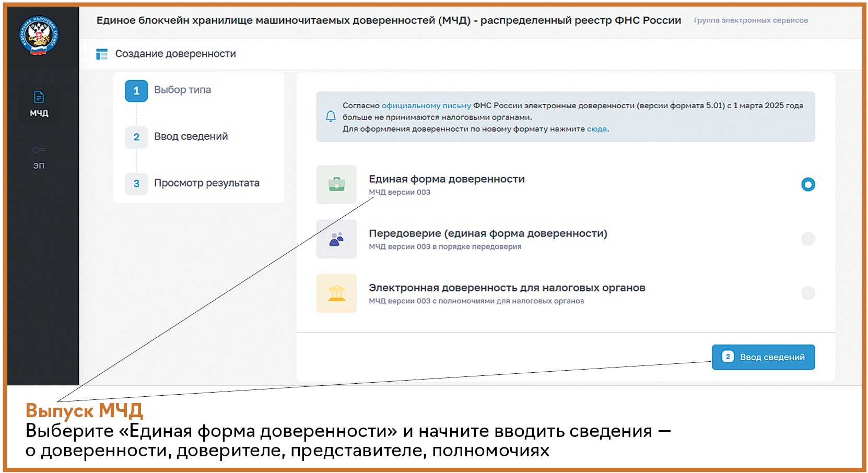Select tax authorities power of attorney radio

pyautogui.click(x=808, y=293)
